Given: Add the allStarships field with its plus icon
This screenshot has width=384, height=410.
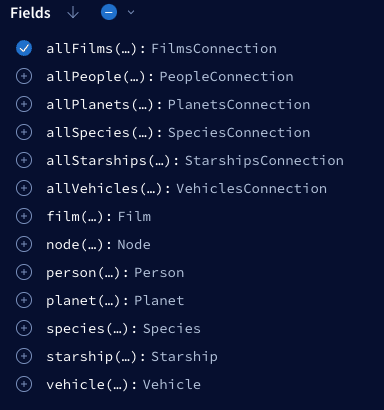Looking at the screenshot, I should click(24, 160).
